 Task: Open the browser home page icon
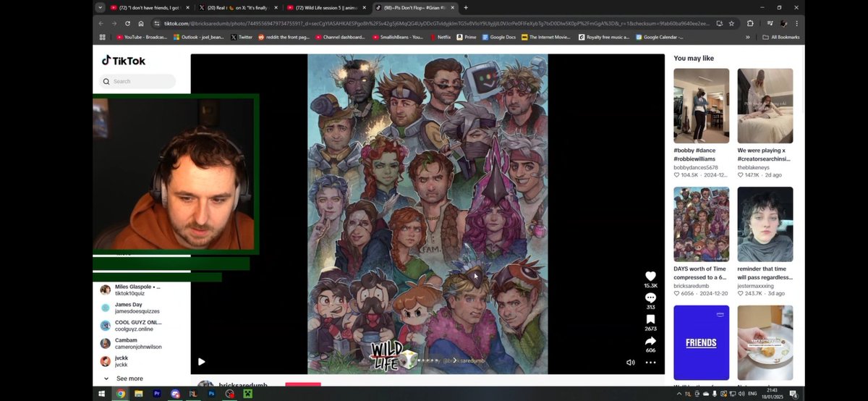[x=141, y=23]
